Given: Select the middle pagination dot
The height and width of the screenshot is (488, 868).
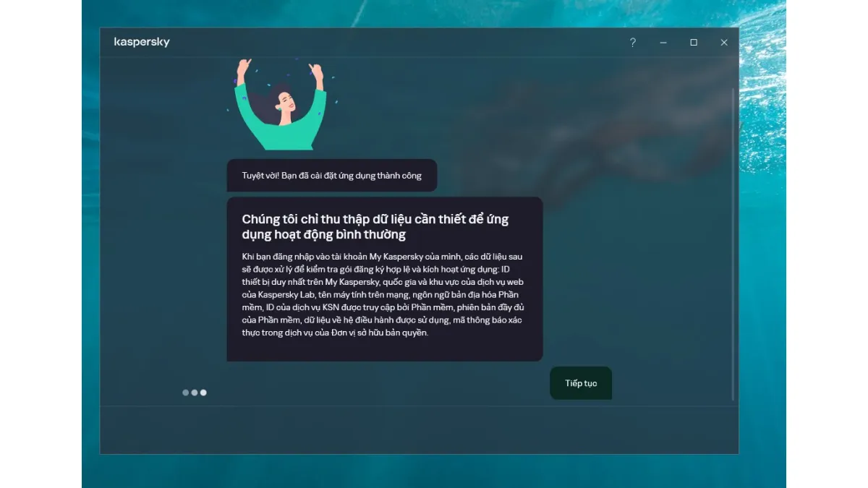Looking at the screenshot, I should pos(195,393).
